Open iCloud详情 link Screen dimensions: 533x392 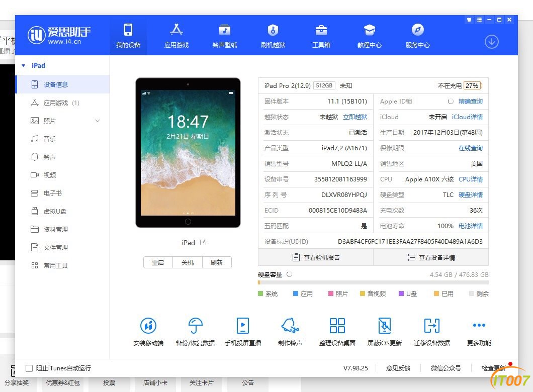tap(467, 117)
